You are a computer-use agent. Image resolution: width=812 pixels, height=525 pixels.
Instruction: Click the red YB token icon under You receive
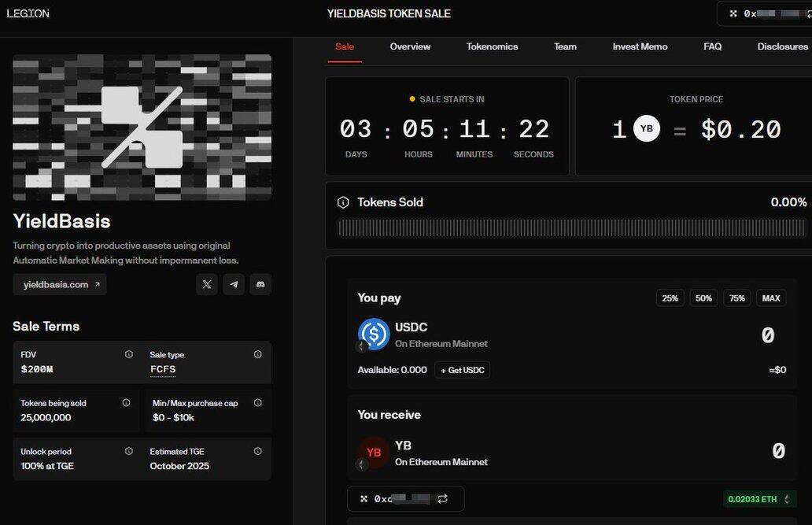coord(374,453)
